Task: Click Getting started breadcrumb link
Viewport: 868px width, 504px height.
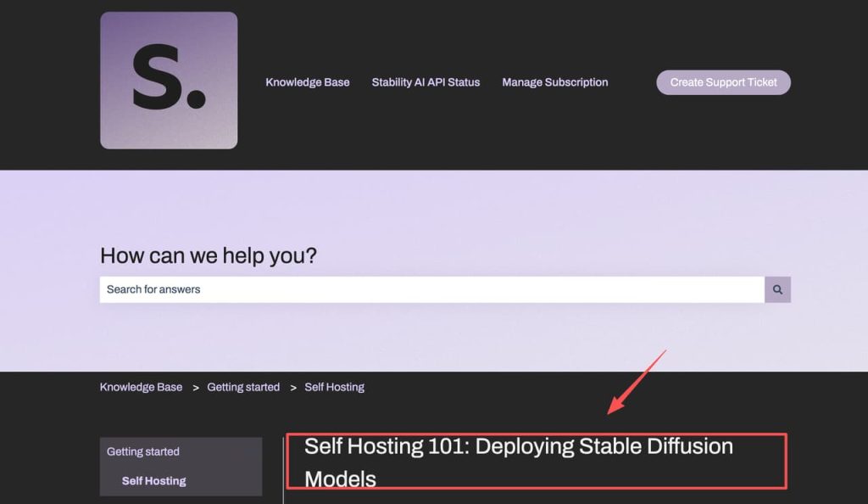Action: pyautogui.click(x=243, y=387)
